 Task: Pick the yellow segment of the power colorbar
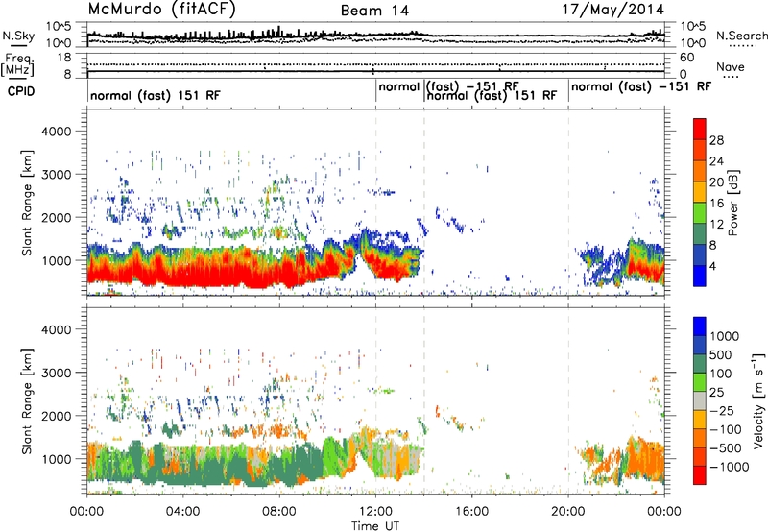point(700,192)
